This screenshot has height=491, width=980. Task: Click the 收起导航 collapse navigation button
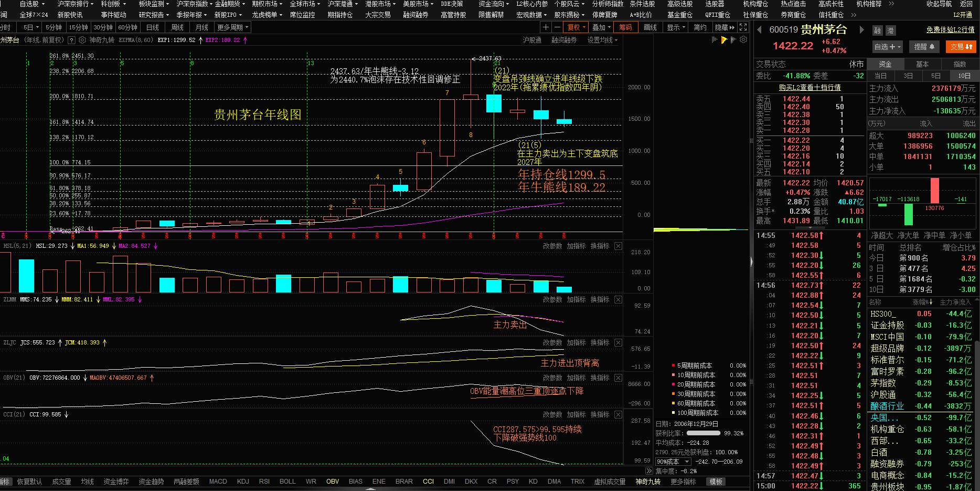939,4
